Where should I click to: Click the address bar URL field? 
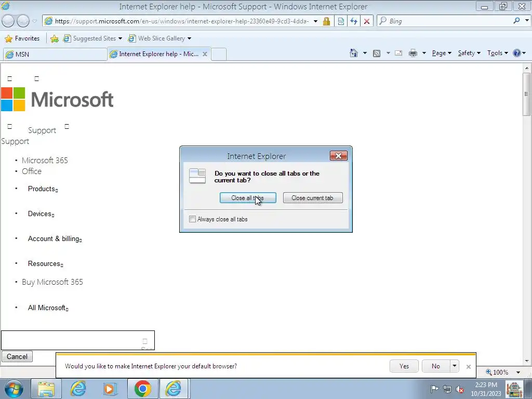pyautogui.click(x=182, y=21)
